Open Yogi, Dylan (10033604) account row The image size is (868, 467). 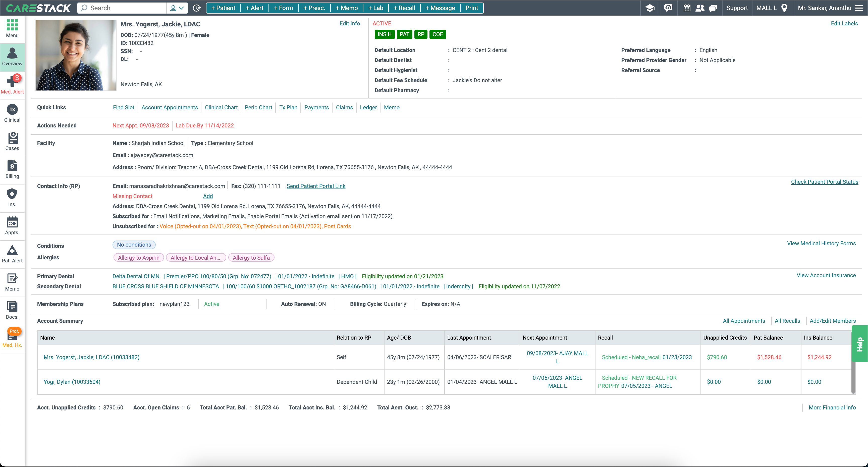[72, 382]
